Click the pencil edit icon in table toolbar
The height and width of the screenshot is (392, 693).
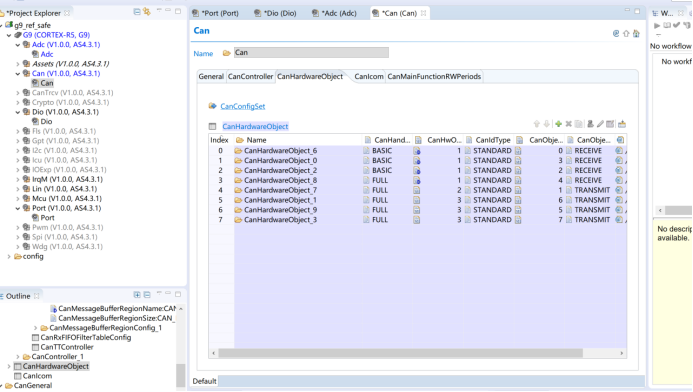tap(600, 124)
